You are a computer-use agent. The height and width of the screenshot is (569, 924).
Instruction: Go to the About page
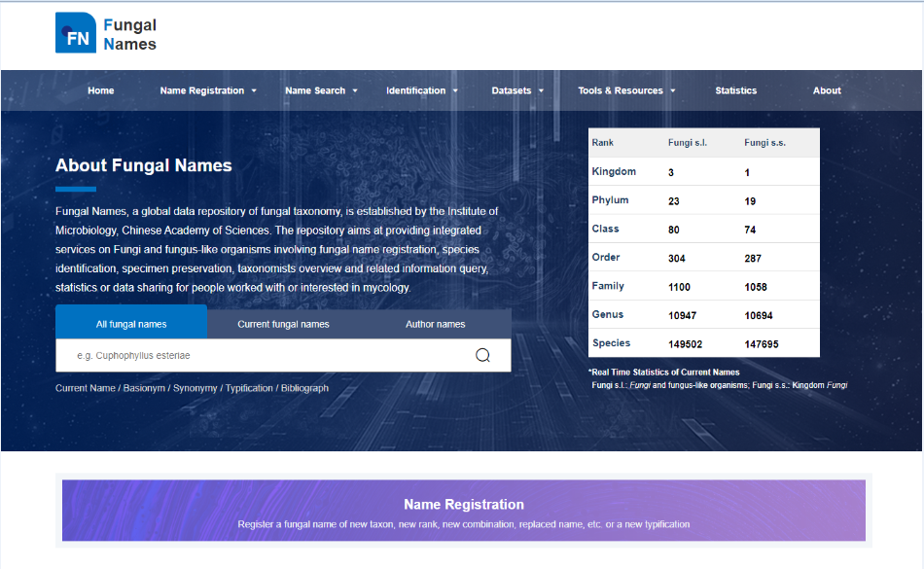tap(827, 90)
